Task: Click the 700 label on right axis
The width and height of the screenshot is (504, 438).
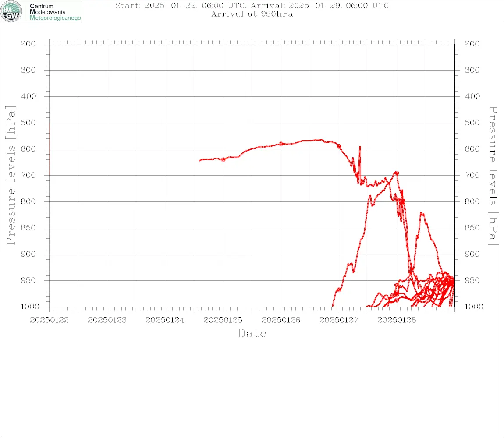Action: pyautogui.click(x=472, y=176)
